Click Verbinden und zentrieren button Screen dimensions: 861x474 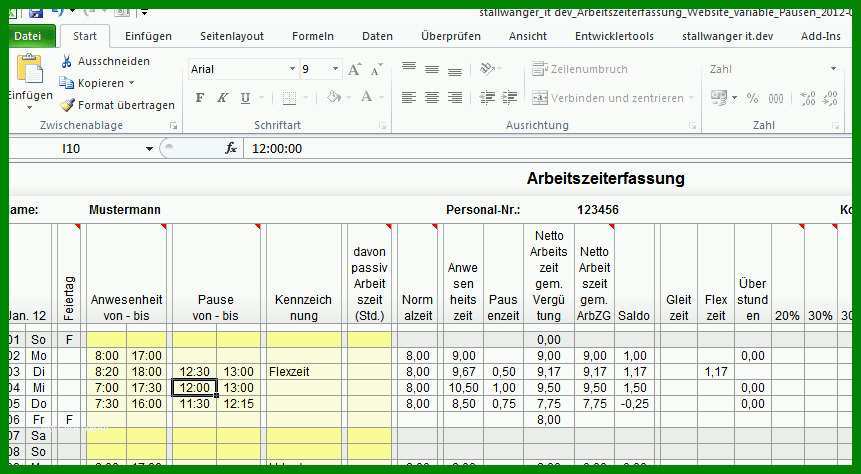(607, 98)
